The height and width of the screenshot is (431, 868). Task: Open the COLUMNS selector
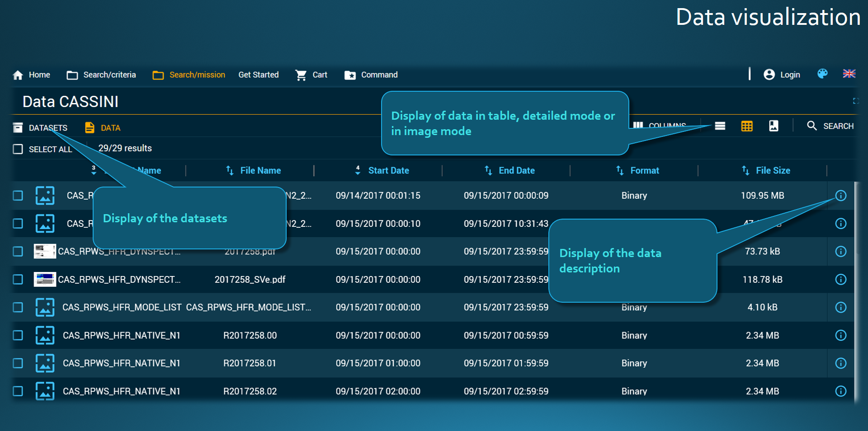[x=660, y=125]
